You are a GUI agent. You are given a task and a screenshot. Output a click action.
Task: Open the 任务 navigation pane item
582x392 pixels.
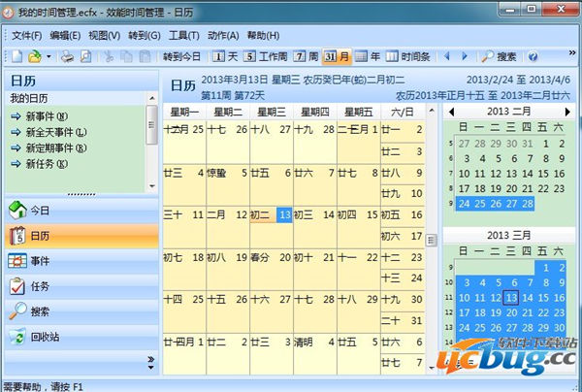coord(81,286)
